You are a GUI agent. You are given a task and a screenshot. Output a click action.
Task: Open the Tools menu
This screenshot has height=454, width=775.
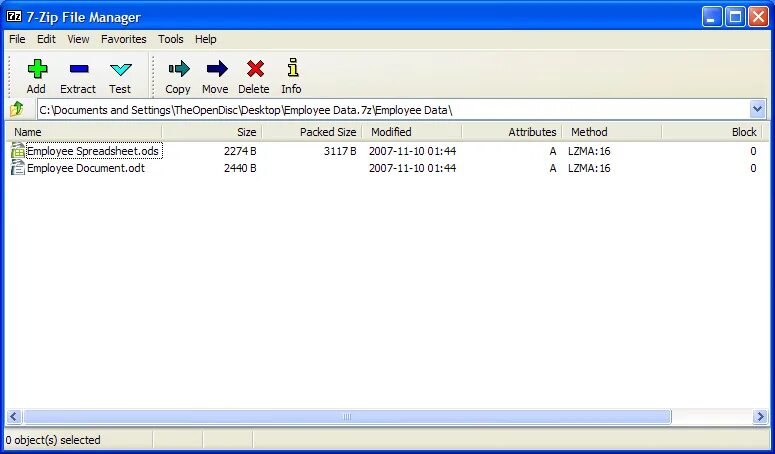click(x=171, y=39)
